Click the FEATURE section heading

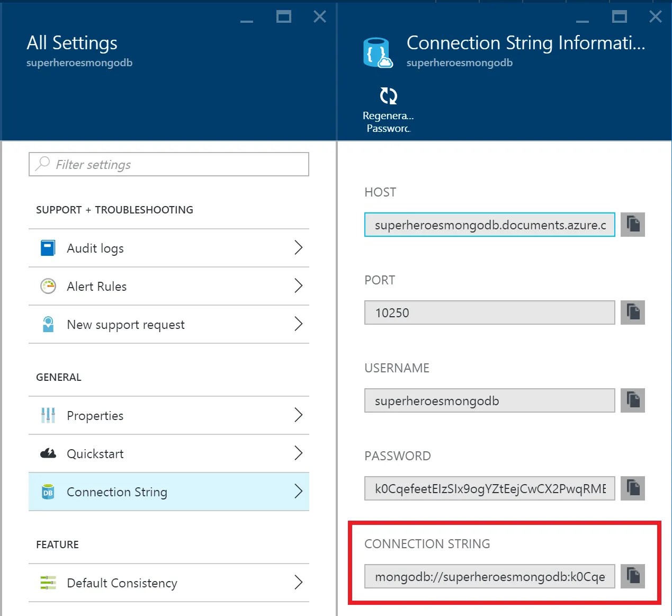click(57, 544)
